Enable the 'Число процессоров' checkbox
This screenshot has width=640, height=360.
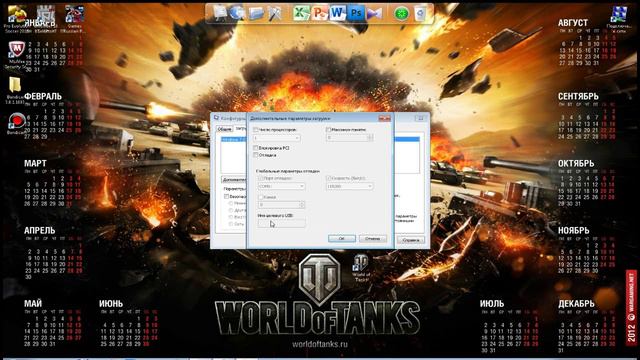click(x=256, y=129)
